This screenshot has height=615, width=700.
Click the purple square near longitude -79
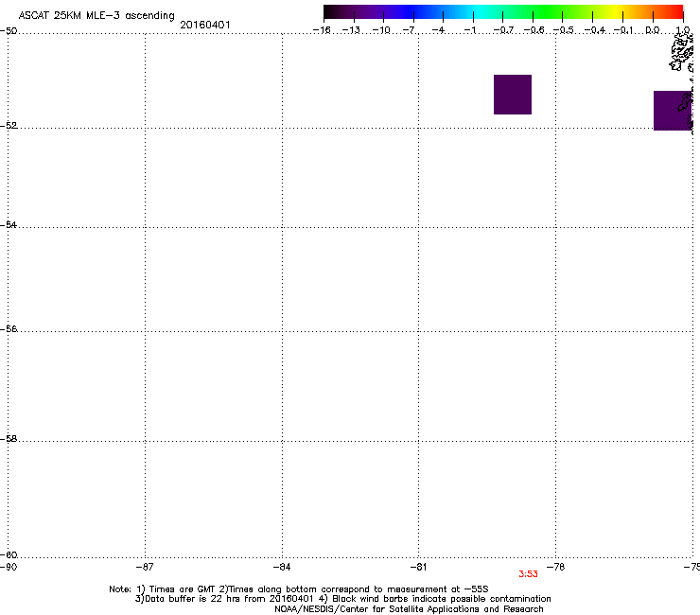point(513,95)
